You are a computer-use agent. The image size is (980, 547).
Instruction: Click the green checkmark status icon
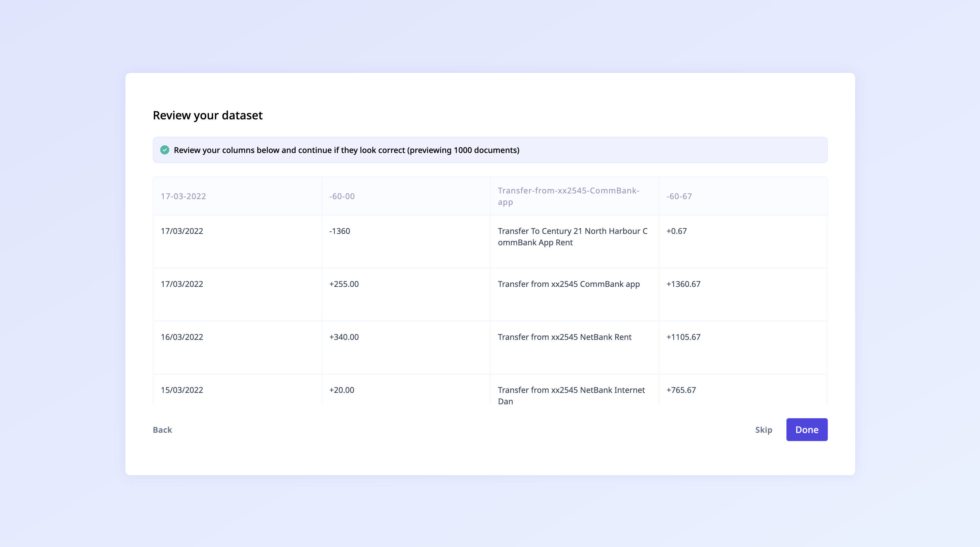pyautogui.click(x=165, y=150)
